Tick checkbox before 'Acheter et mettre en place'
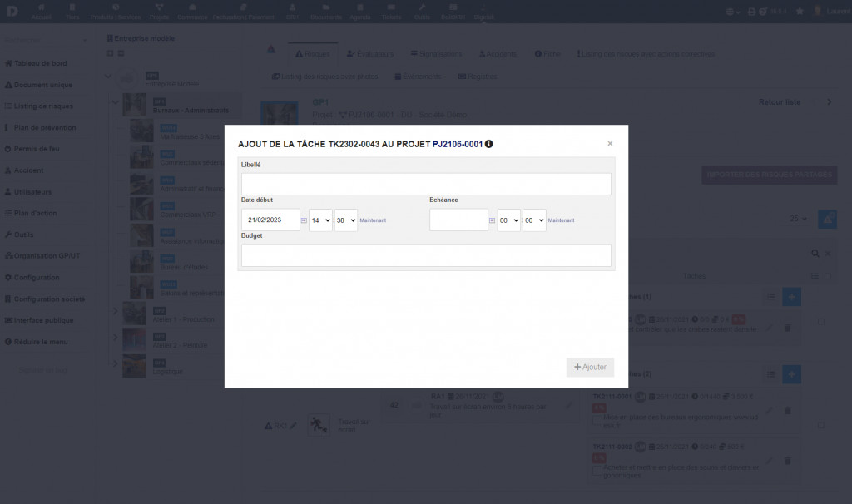Viewport: 852px width, 504px height. pyautogui.click(x=597, y=471)
